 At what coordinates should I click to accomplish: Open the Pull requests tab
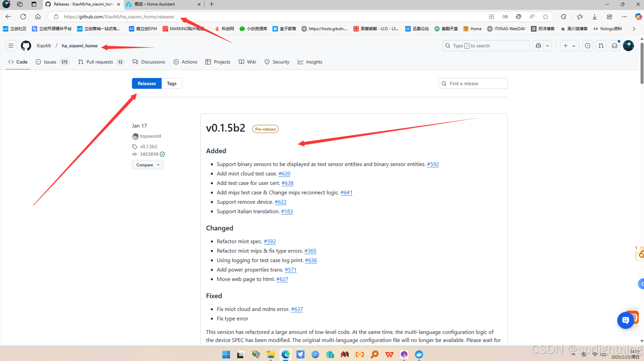click(x=101, y=62)
